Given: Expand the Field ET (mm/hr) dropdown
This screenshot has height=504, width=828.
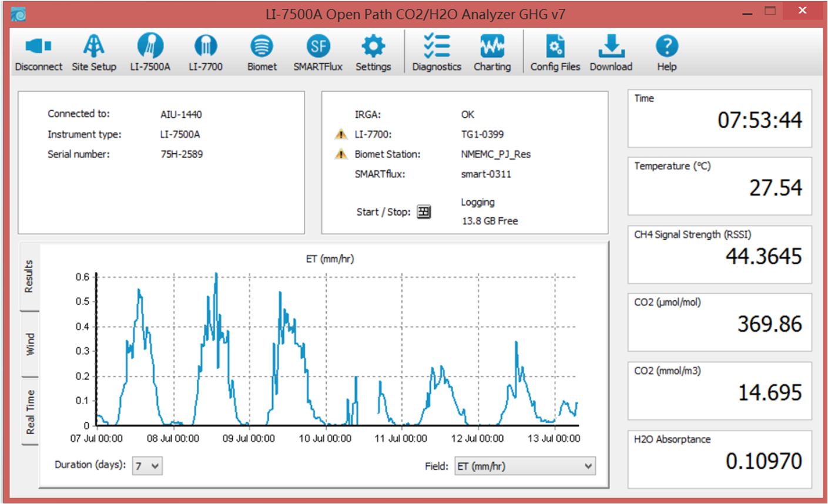Looking at the screenshot, I should [x=525, y=466].
